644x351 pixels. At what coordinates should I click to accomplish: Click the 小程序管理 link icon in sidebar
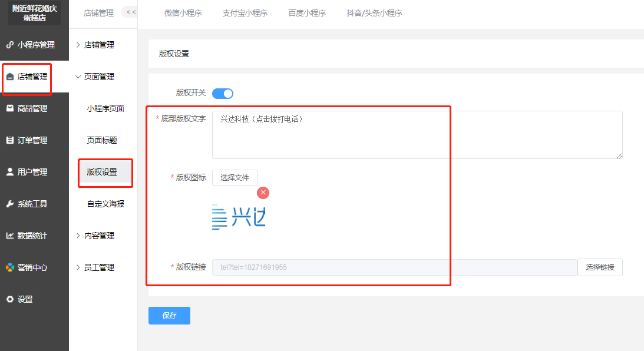(x=10, y=45)
